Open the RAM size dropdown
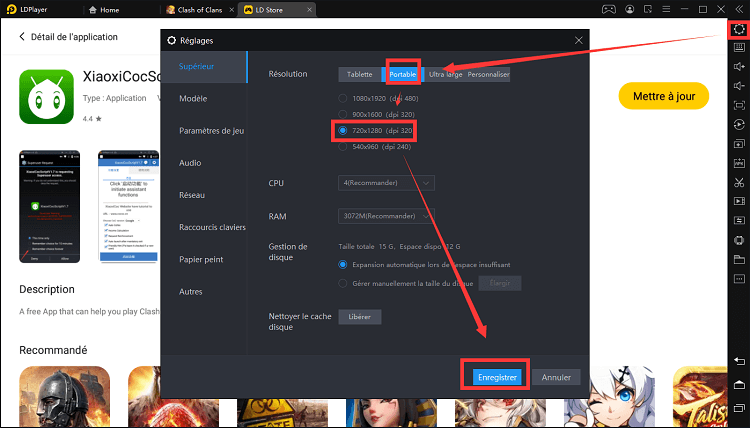This screenshot has width=750, height=428. click(x=386, y=216)
